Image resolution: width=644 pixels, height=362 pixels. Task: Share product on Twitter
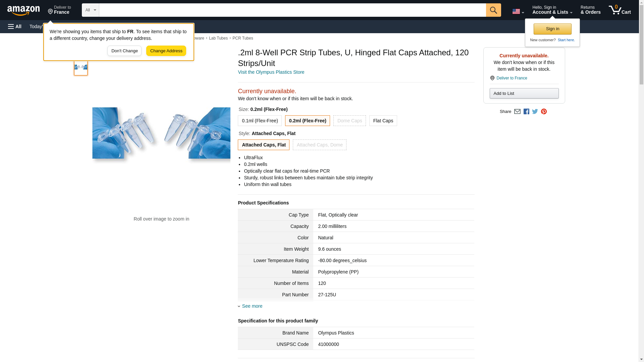535,112
